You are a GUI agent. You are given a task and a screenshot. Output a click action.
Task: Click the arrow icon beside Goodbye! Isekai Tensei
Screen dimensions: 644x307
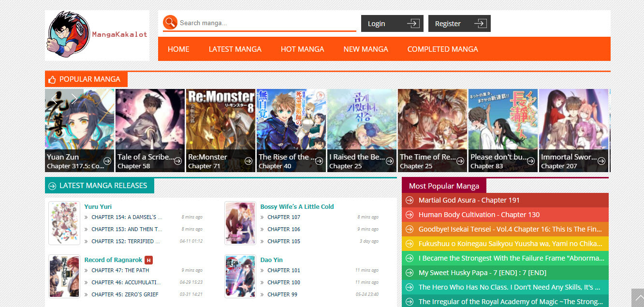(410, 229)
